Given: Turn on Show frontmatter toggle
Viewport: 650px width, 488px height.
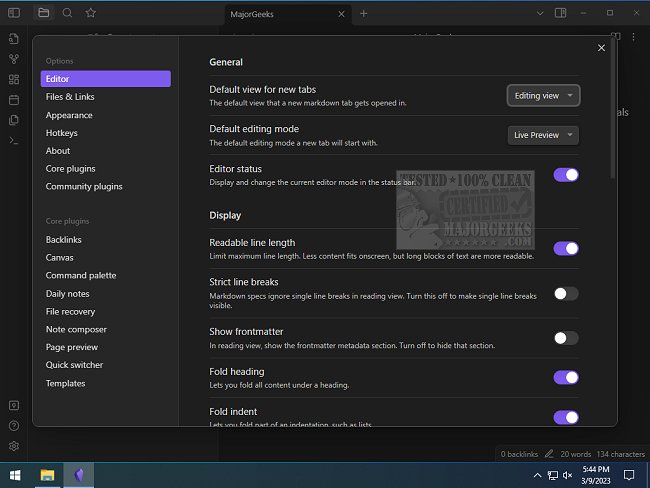Looking at the screenshot, I should (x=565, y=338).
